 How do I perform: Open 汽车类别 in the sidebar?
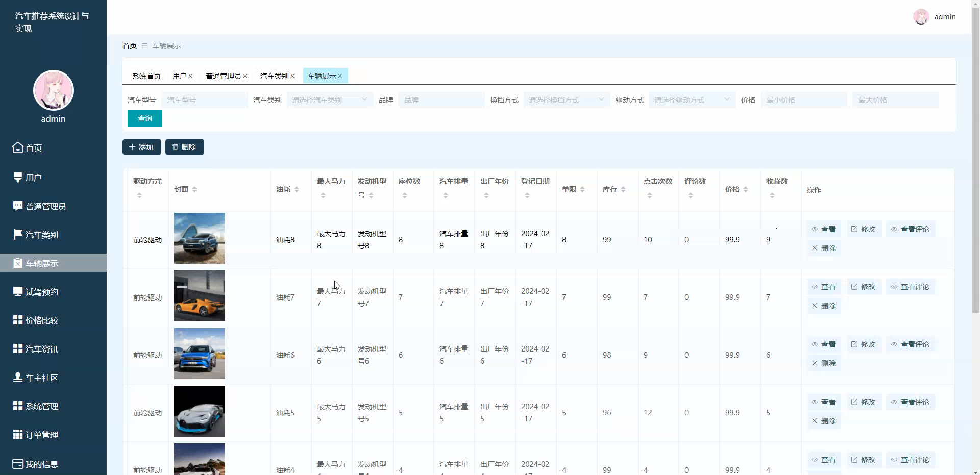coord(53,235)
